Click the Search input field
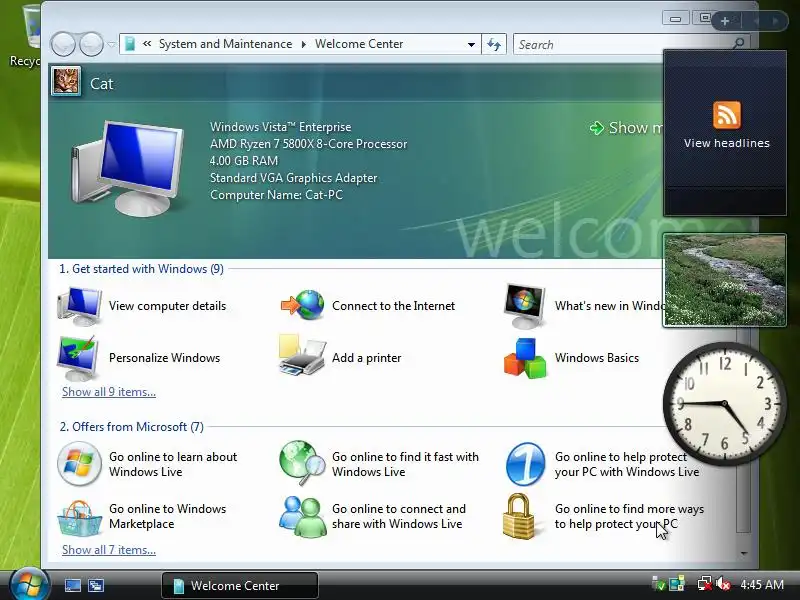Viewport: 800px width, 600px height. 622,44
